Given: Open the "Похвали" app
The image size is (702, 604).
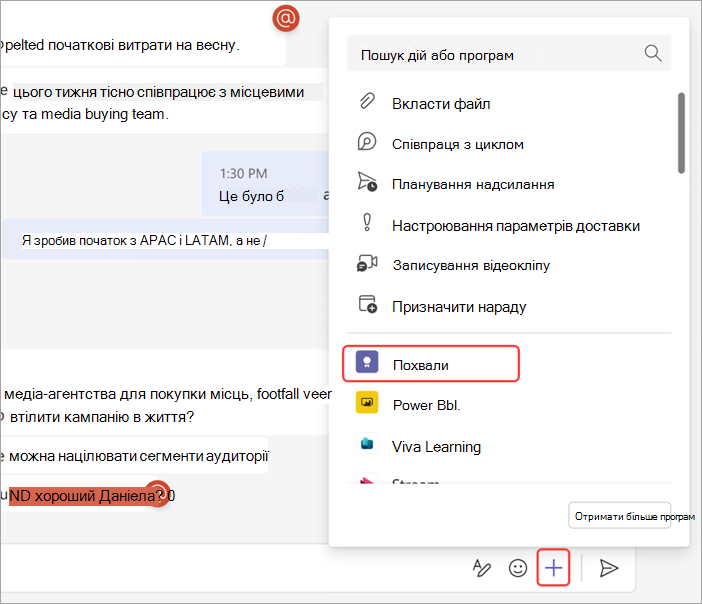Looking at the screenshot, I should tap(431, 364).
